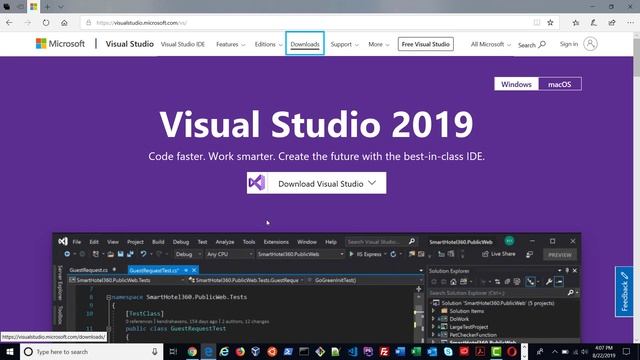Click the add notes pen icon
This screenshot has height=360, width=640.
pos(593,23)
